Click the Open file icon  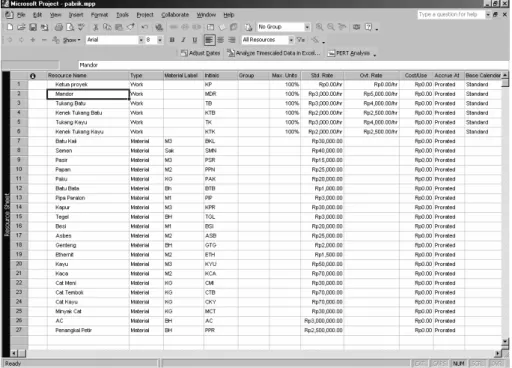pyautogui.click(x=21, y=27)
